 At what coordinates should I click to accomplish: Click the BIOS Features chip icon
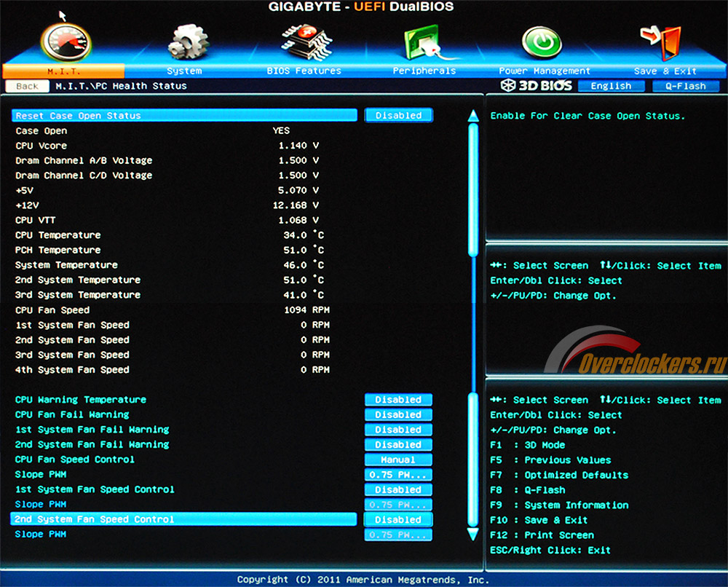click(307, 42)
